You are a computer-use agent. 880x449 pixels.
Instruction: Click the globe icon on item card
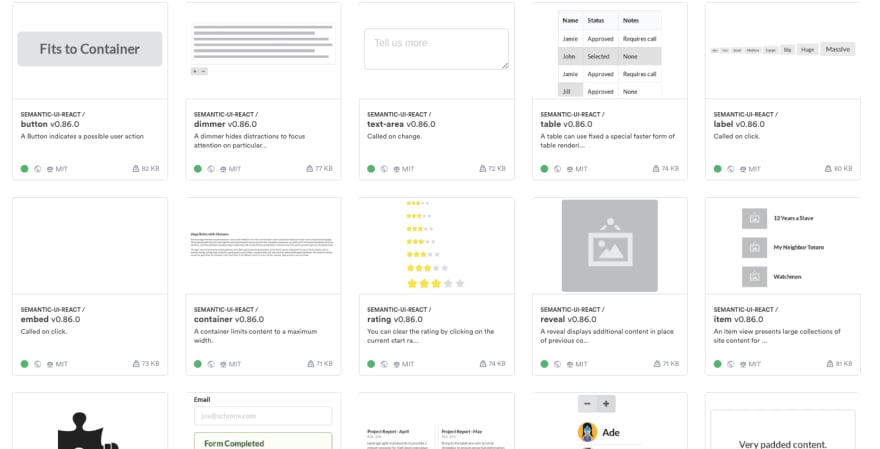[x=731, y=364]
